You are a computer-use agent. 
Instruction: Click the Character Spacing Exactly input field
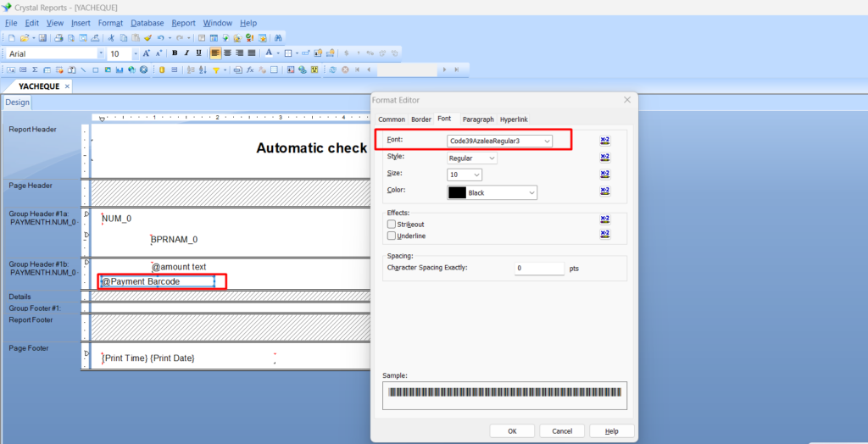point(539,268)
